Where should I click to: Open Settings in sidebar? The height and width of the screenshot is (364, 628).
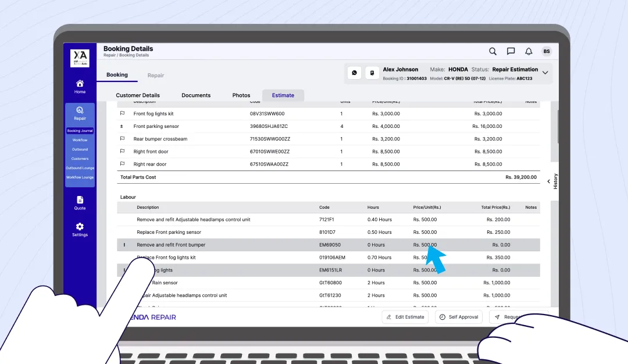coord(80,230)
